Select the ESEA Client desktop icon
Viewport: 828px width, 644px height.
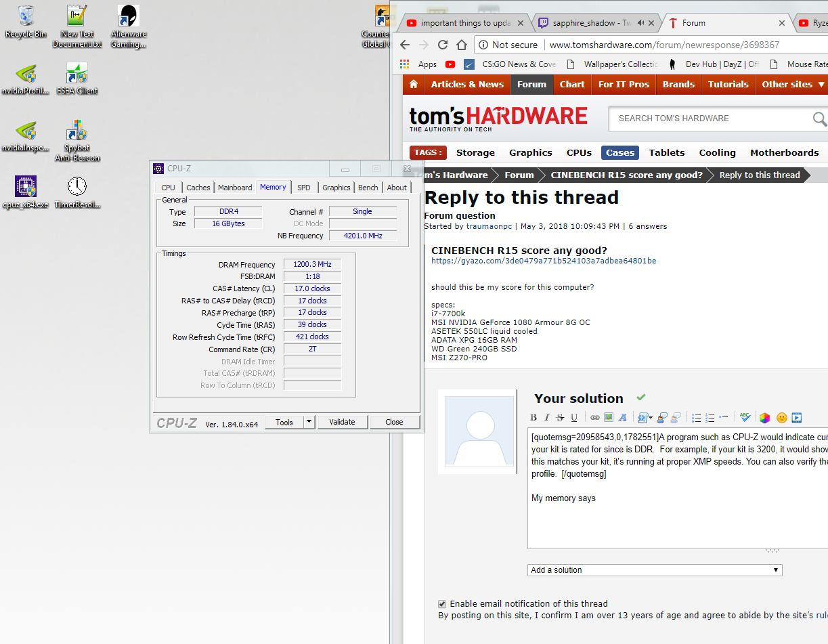coord(77,79)
